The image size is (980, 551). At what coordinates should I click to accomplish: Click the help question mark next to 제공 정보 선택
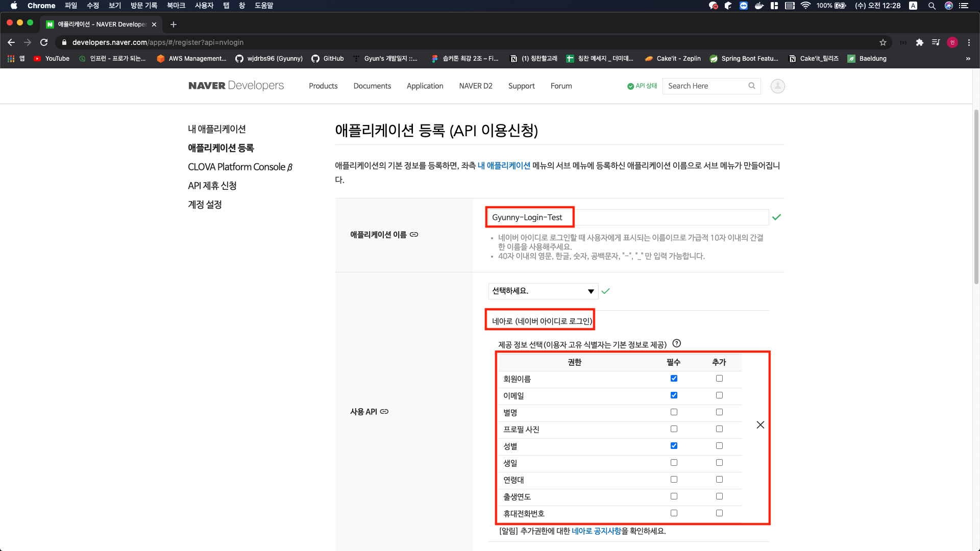[677, 343]
